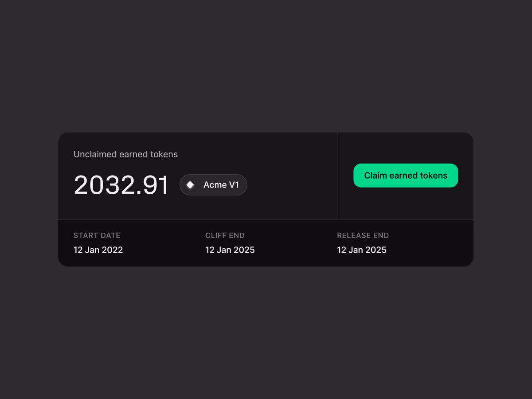Click the Claim earned tokens button
This screenshot has height=399, width=532.
[406, 176]
